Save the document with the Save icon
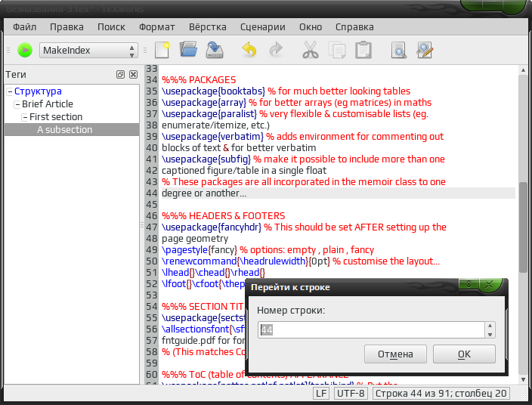The width and height of the screenshot is (532, 405). coord(215,50)
